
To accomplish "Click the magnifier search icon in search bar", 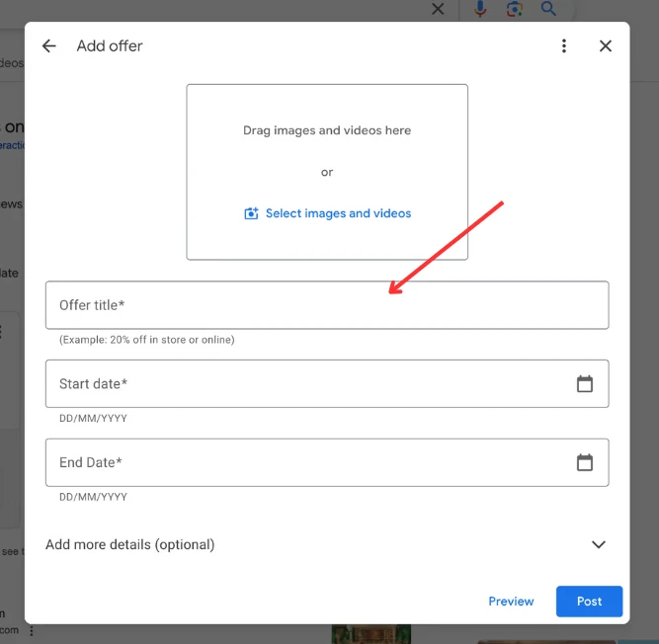I will point(548,8).
